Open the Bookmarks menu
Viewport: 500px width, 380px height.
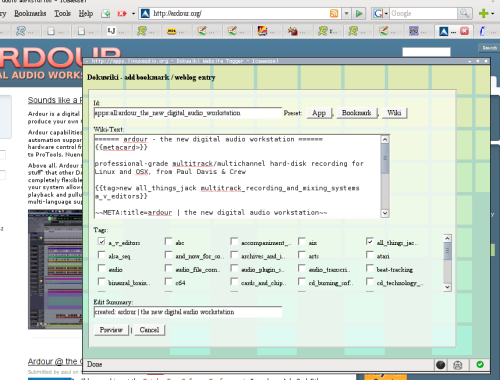pyautogui.click(x=30, y=14)
